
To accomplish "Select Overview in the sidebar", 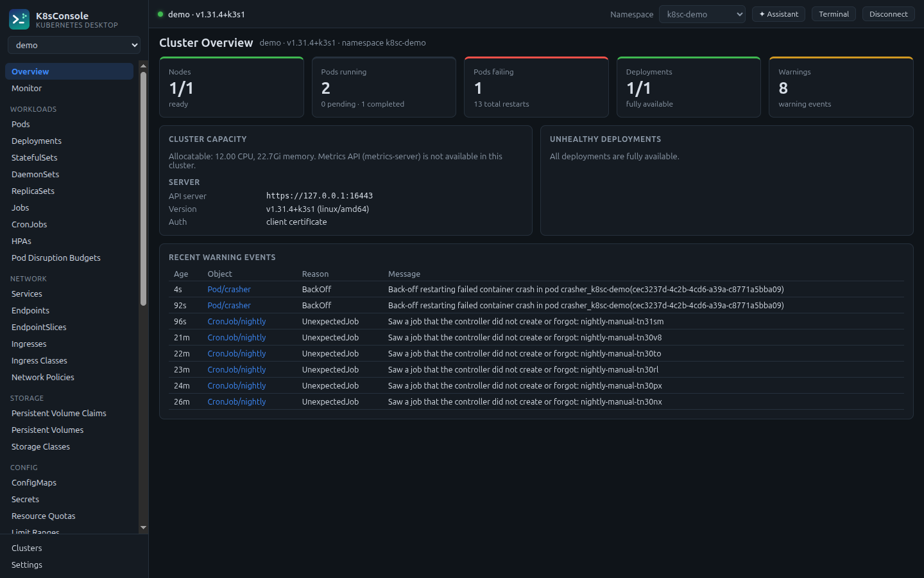I will [69, 71].
